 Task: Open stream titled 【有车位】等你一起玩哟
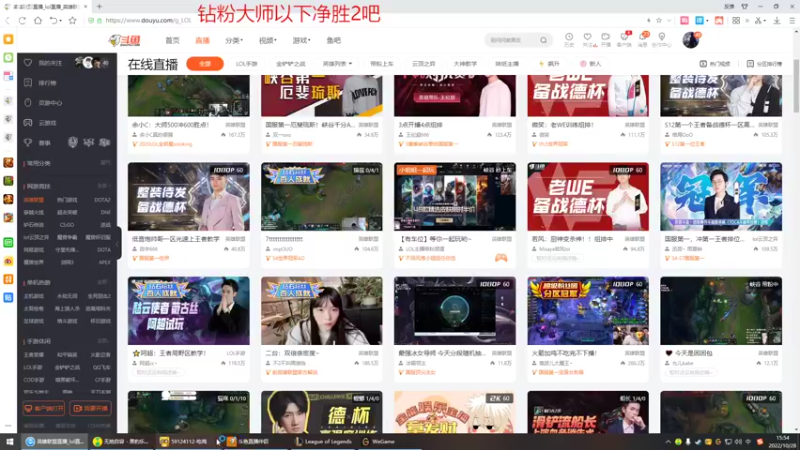[436, 239]
